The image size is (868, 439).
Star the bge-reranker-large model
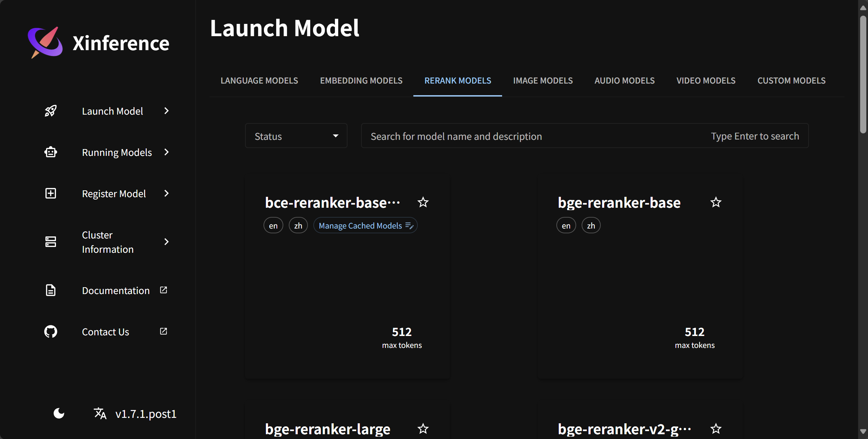[x=423, y=428]
